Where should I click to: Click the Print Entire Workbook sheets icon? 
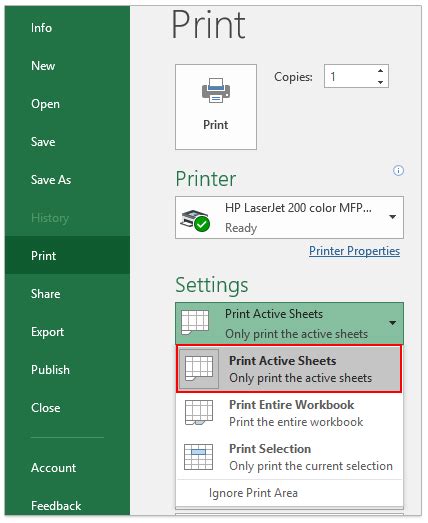click(x=199, y=413)
